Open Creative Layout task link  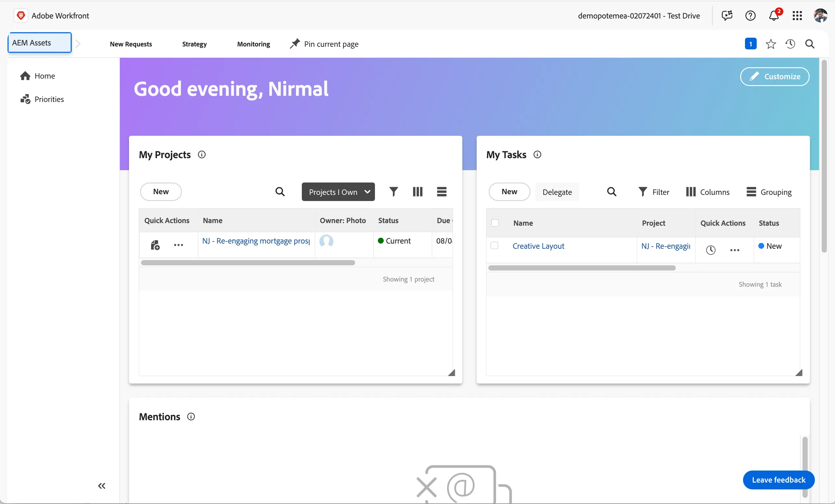point(538,246)
